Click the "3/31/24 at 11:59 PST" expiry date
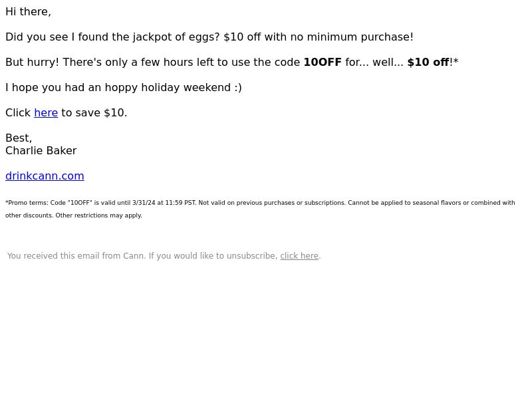The width and height of the screenshot is (532, 399). coord(164,203)
